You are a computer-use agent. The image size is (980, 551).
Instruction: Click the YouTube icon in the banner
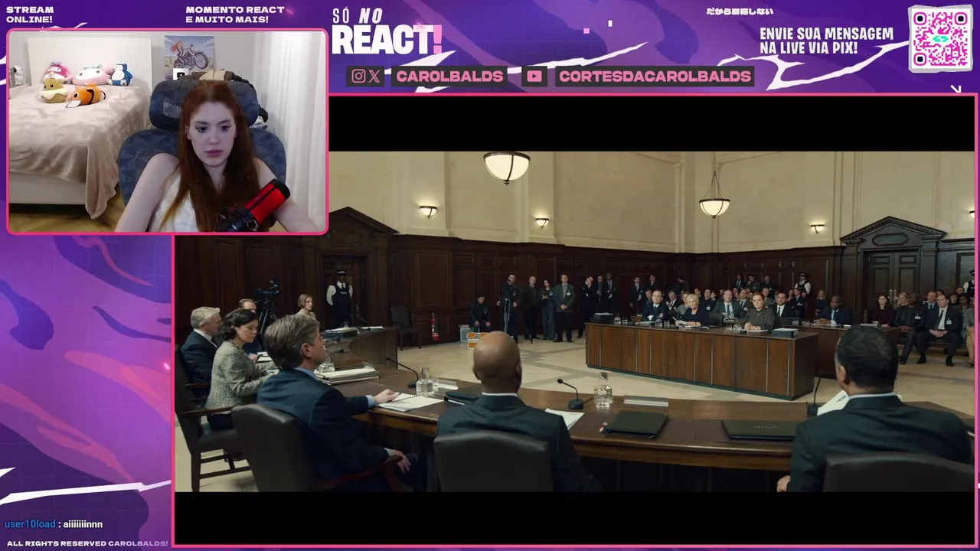coord(534,76)
